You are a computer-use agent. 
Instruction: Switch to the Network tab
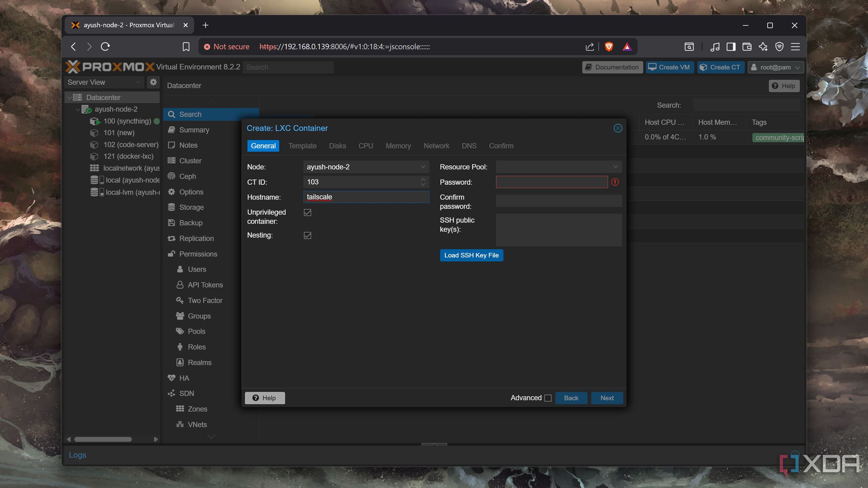tap(436, 146)
